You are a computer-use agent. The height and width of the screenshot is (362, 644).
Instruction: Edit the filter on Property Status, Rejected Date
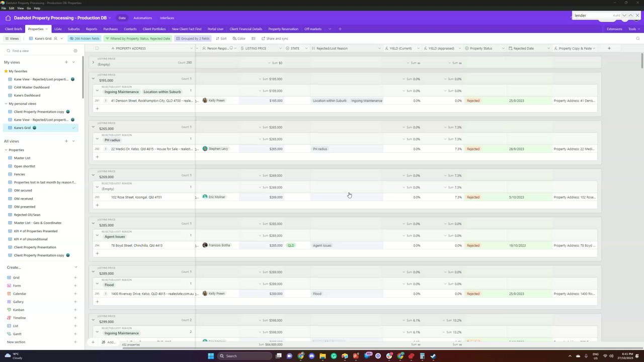[137, 39]
